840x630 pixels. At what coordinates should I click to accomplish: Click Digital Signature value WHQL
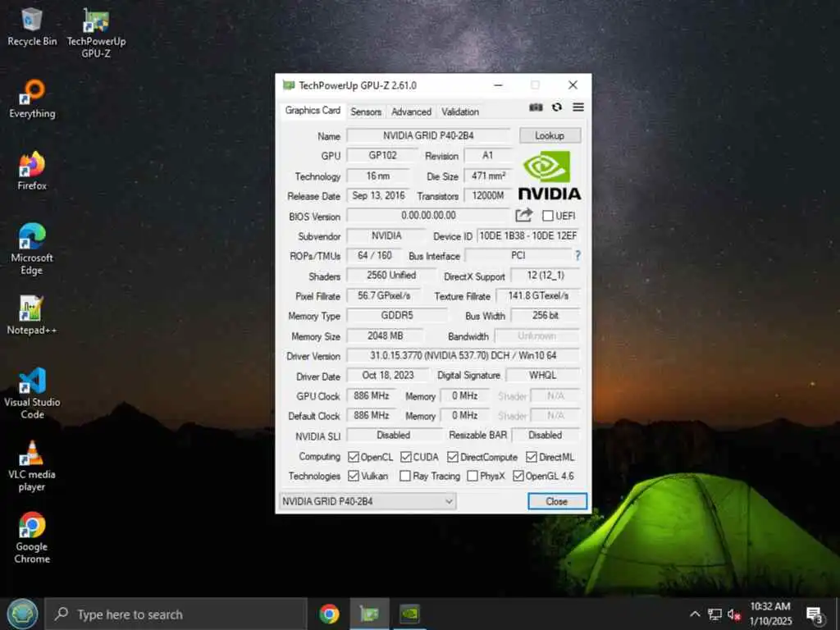point(543,376)
